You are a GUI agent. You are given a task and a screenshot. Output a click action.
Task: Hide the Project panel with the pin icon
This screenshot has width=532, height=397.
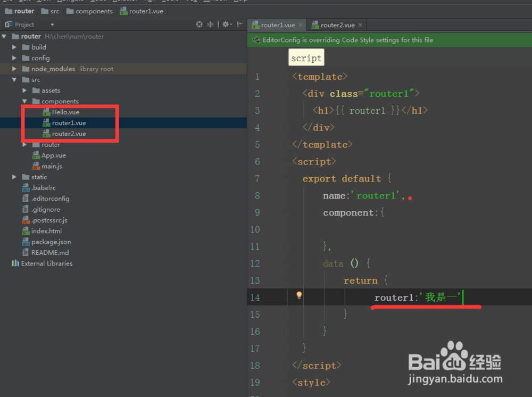(240, 24)
